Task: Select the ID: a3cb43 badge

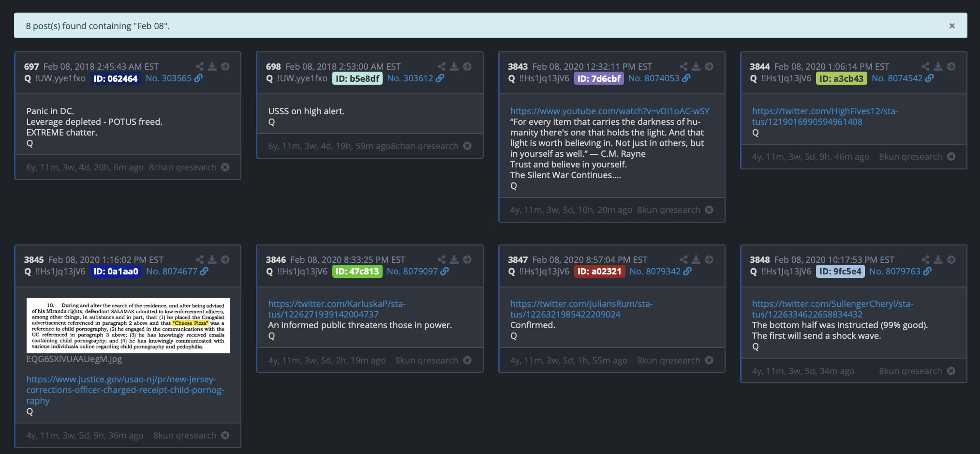Action: click(841, 78)
